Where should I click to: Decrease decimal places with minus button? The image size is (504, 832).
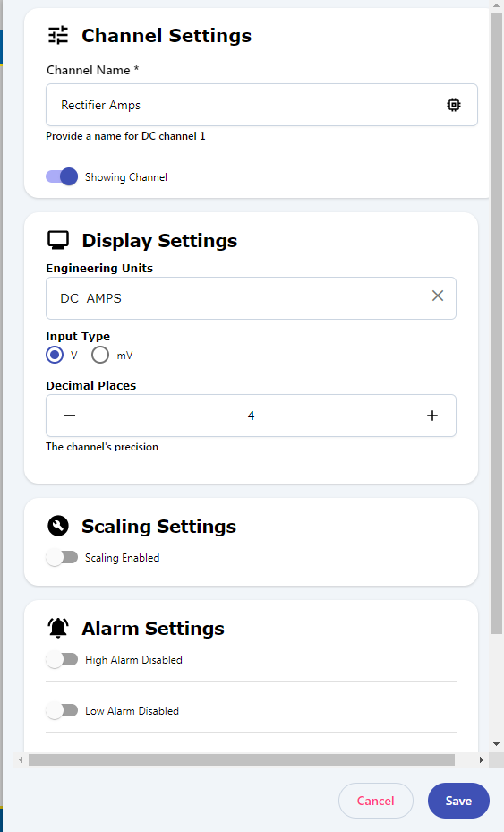click(x=70, y=416)
